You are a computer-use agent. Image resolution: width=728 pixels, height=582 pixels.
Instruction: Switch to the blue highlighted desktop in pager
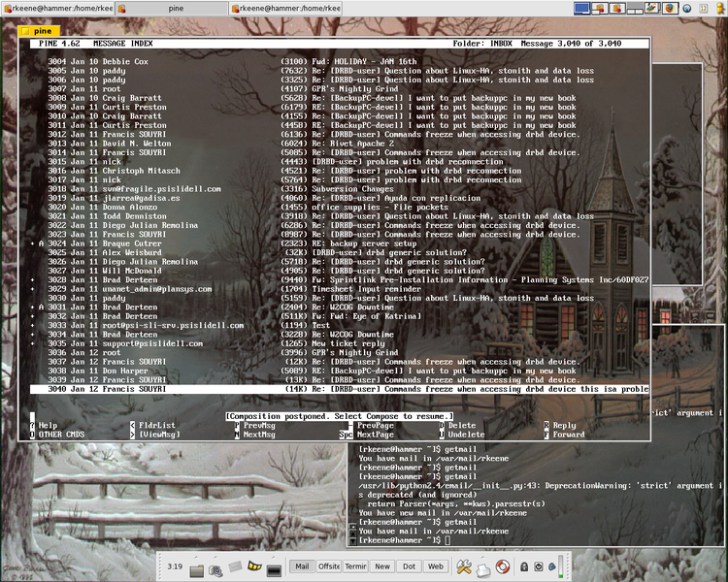tap(582, 9)
